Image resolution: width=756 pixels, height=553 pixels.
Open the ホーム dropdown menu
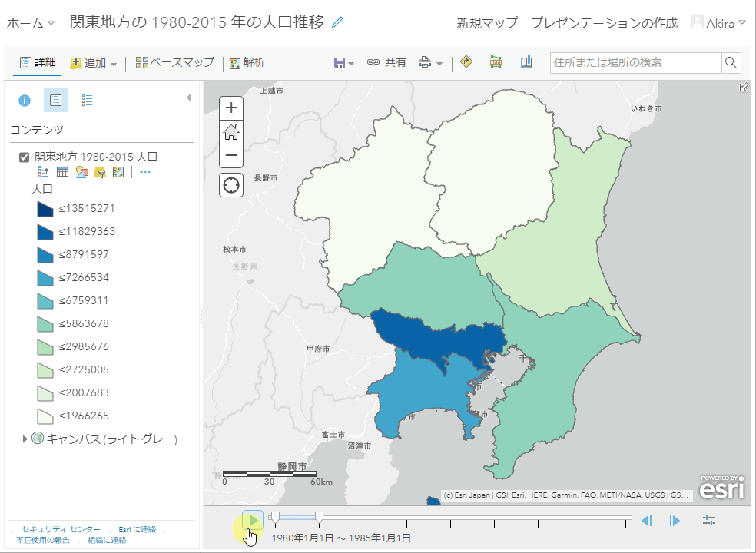click(x=31, y=23)
